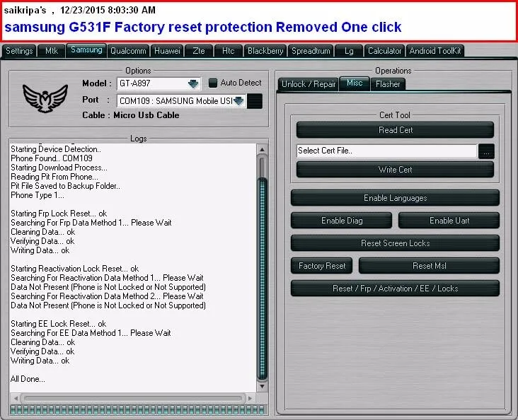Click 'Starting EE Lock Reset... ok' line
Viewport: 518px width, 420px height.
[59, 324]
